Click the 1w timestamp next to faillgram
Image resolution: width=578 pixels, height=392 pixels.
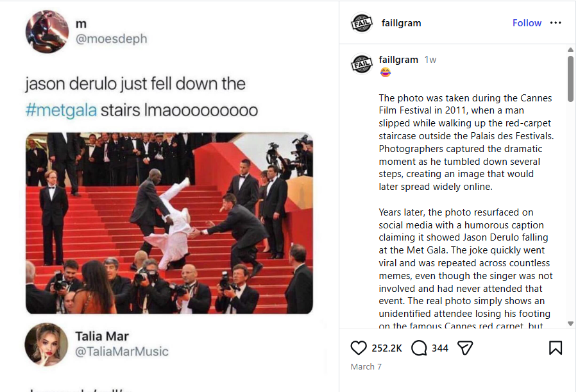pyautogui.click(x=430, y=60)
